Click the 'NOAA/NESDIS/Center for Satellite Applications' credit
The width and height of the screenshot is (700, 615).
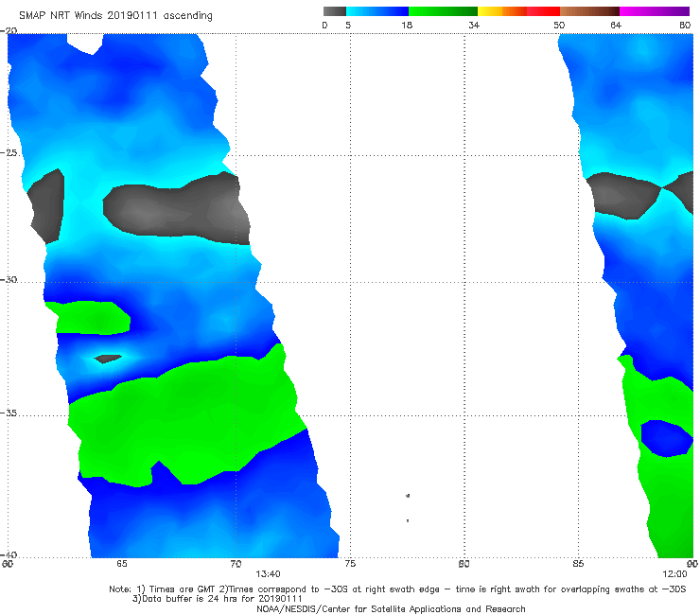pos(391,608)
